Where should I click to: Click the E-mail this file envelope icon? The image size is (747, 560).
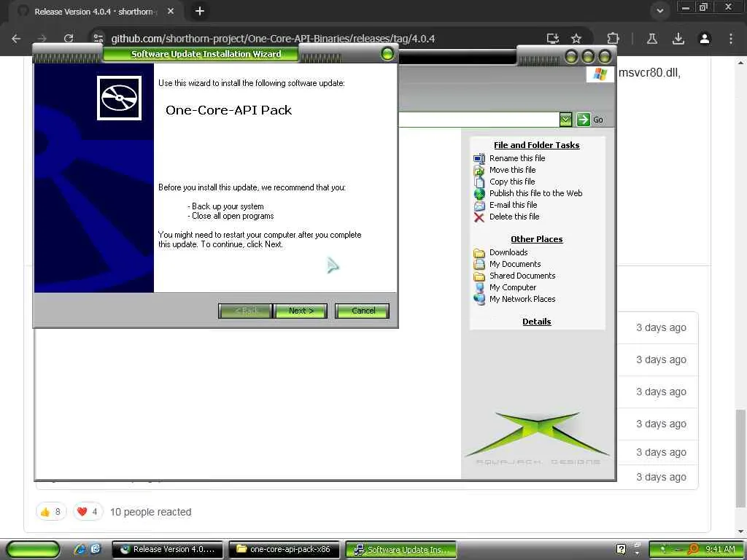pyautogui.click(x=479, y=205)
